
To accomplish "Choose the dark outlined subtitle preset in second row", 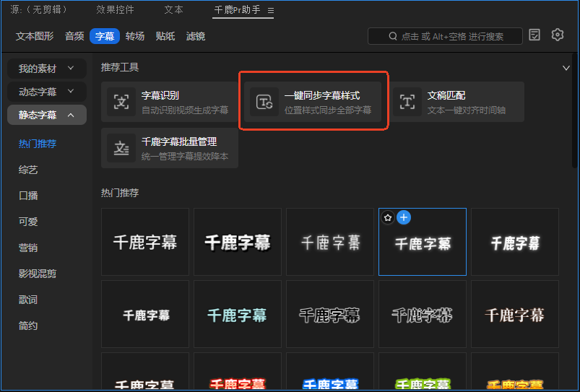I will 330,314.
